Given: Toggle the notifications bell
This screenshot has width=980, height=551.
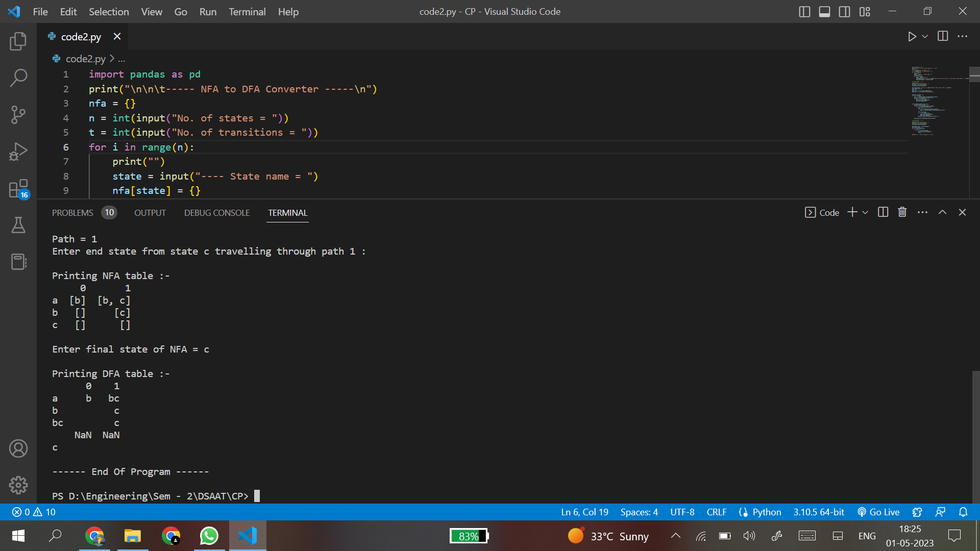Looking at the screenshot, I should tap(963, 512).
